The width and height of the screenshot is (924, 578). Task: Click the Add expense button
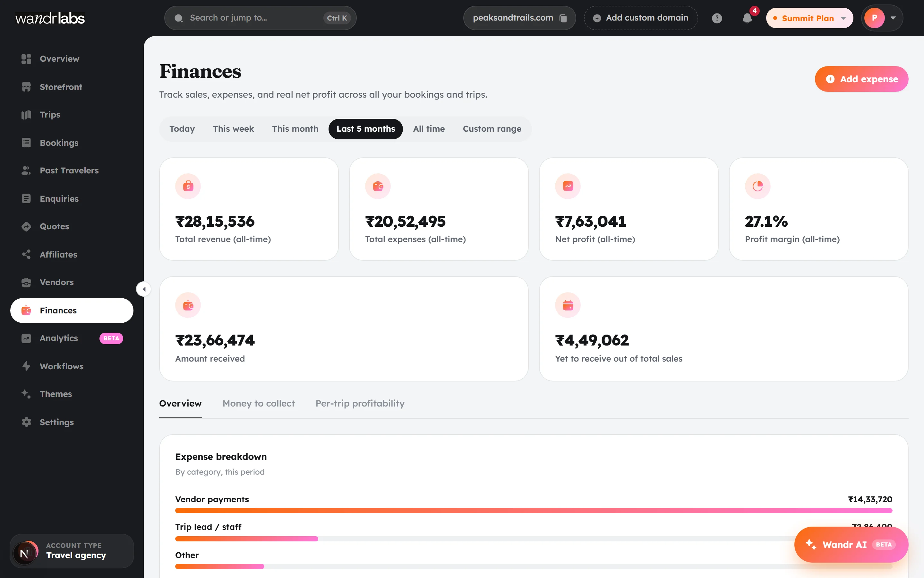(861, 79)
